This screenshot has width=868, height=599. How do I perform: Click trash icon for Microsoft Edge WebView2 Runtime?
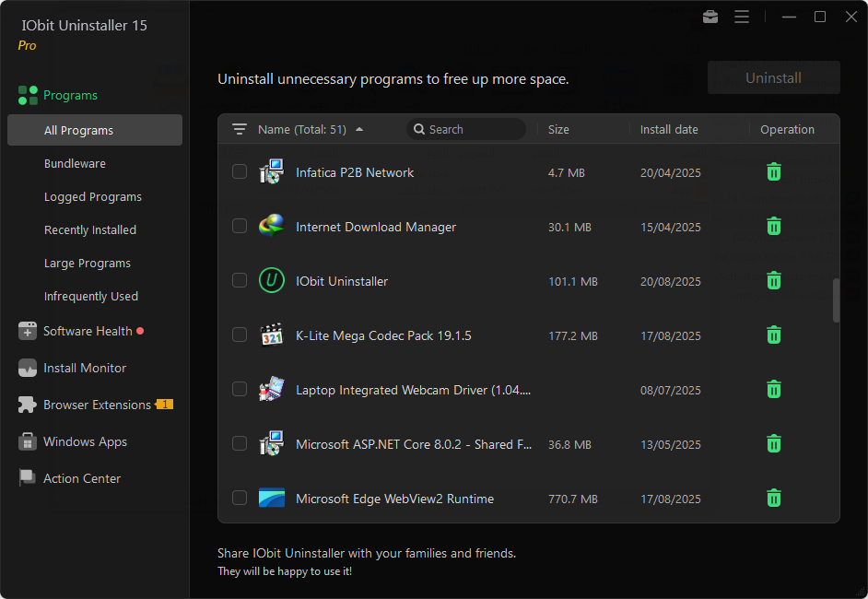point(774,498)
